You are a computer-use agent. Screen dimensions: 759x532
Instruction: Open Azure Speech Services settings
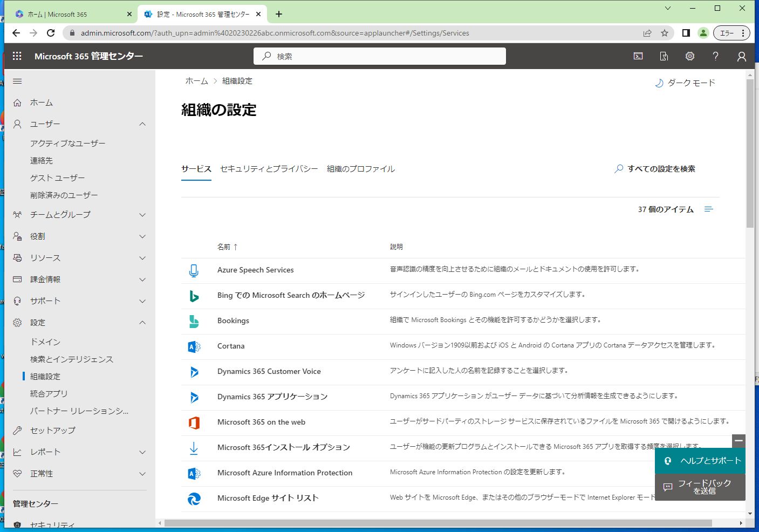pyautogui.click(x=256, y=270)
